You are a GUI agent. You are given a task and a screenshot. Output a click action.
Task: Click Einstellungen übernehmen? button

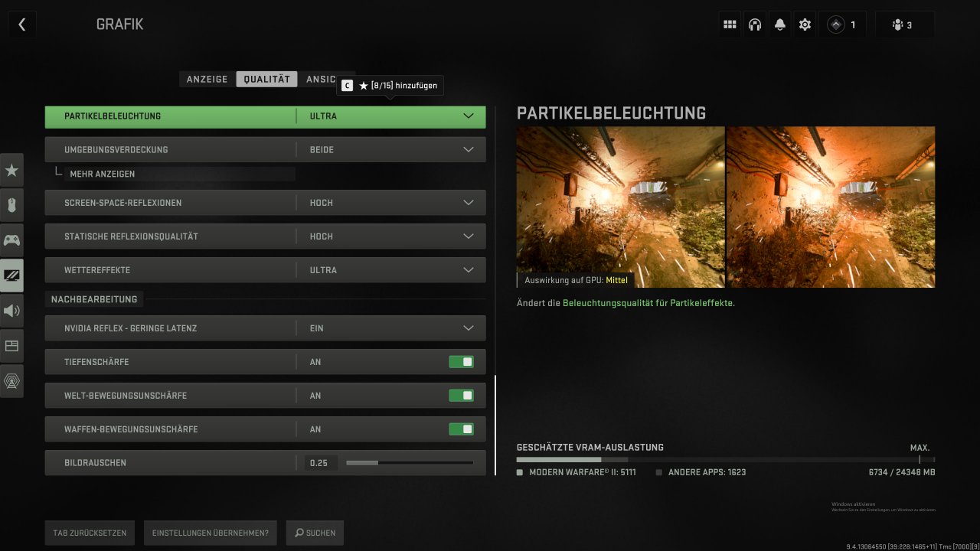point(211,533)
